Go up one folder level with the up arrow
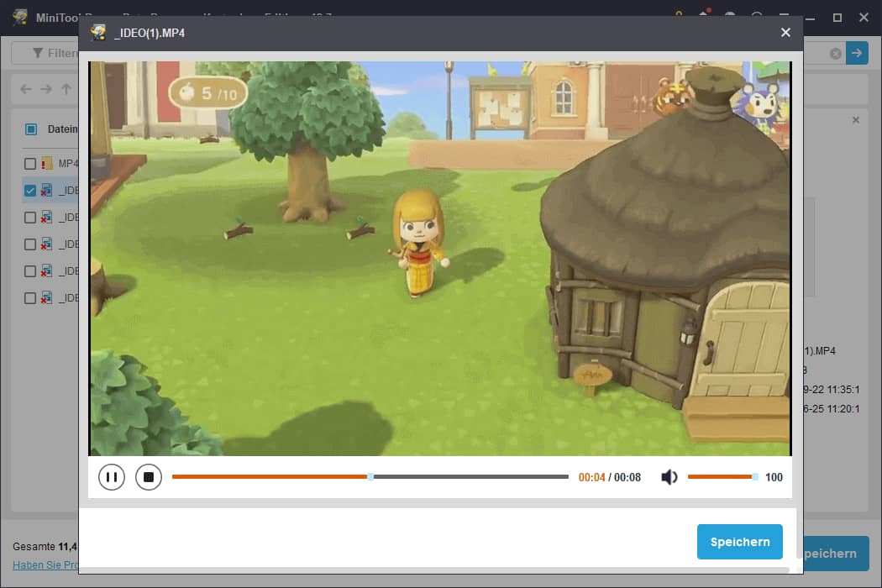 (66, 89)
